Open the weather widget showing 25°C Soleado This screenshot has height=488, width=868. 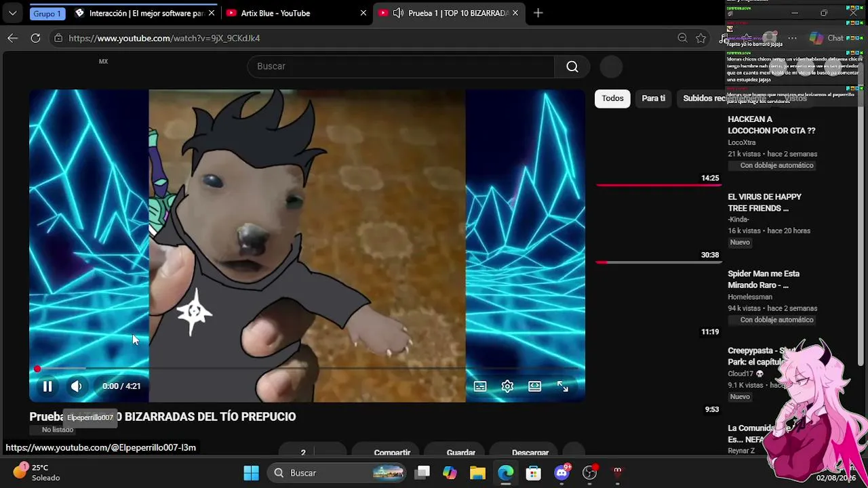pos(37,472)
